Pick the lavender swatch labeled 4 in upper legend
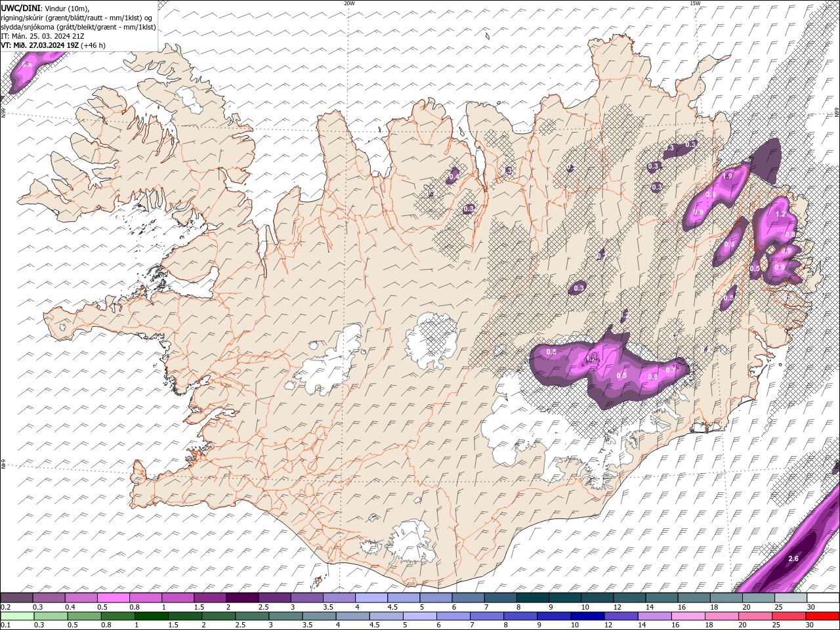This screenshot has height=630, width=840. pos(371,598)
